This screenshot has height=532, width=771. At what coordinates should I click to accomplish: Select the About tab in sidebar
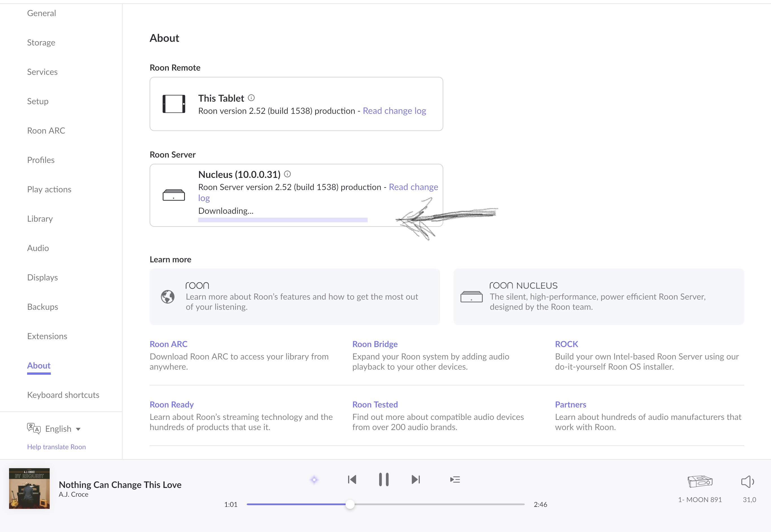pyautogui.click(x=39, y=366)
